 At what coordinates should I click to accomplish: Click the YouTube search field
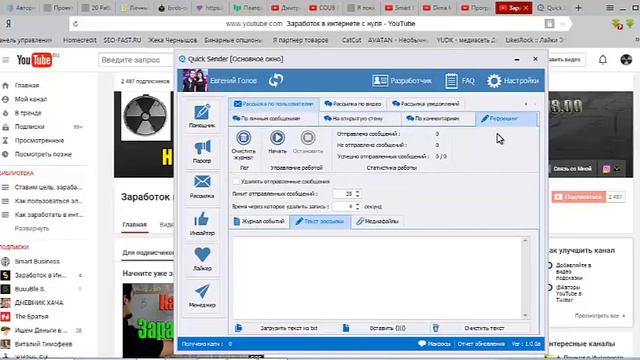(137, 60)
